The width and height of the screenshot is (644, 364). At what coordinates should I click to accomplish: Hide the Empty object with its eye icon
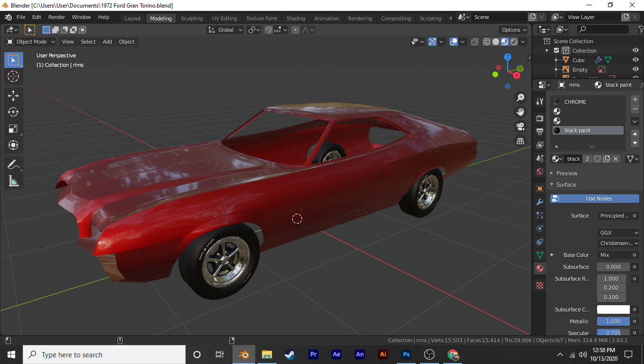coord(635,70)
